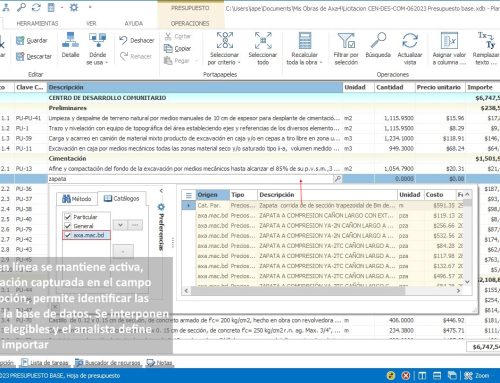This screenshot has width=500, height=383.
Task: Click the yellow status bar icon
Action: coord(391,376)
